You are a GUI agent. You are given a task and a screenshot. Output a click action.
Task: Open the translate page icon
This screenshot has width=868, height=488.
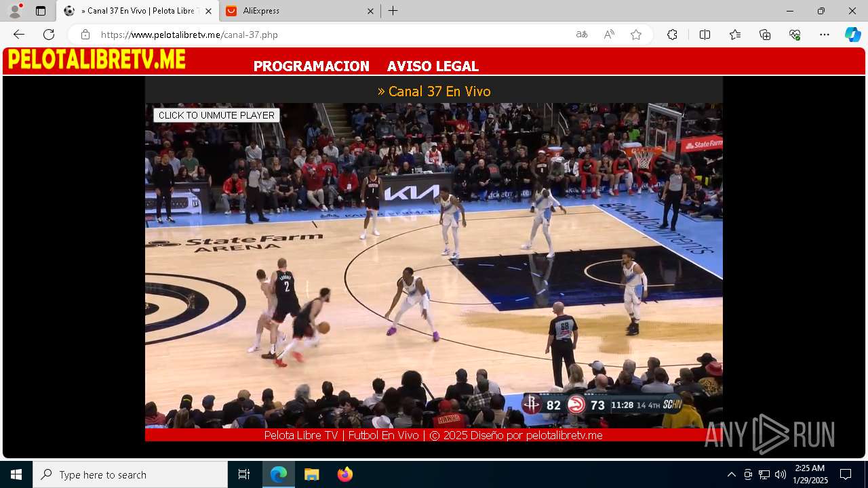tap(582, 35)
